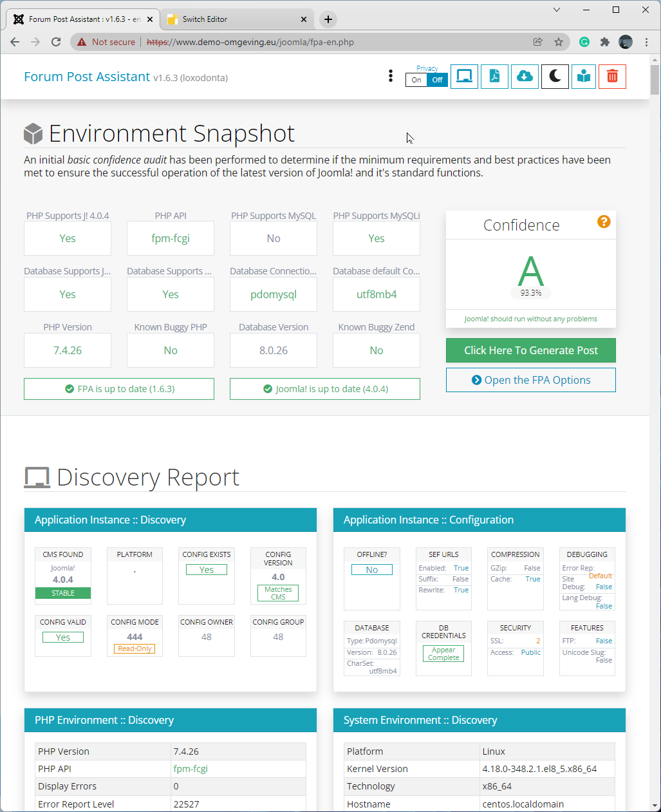Screen dimensions: 661x812
Task: Switch Privacy to On
Action: click(x=416, y=80)
